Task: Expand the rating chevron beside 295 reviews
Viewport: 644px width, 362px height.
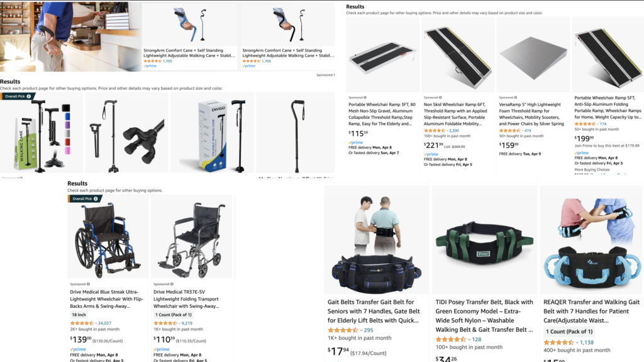Action: tap(361, 331)
